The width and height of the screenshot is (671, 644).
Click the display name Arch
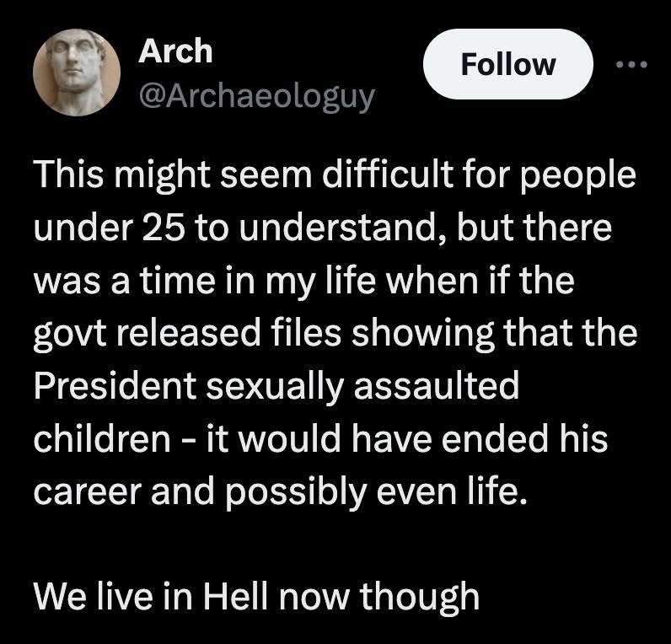pos(175,51)
